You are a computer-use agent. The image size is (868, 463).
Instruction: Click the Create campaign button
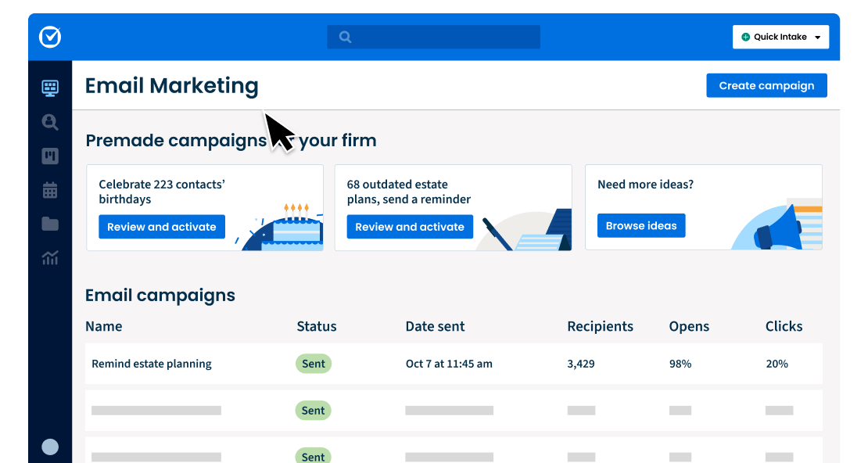pyautogui.click(x=766, y=86)
